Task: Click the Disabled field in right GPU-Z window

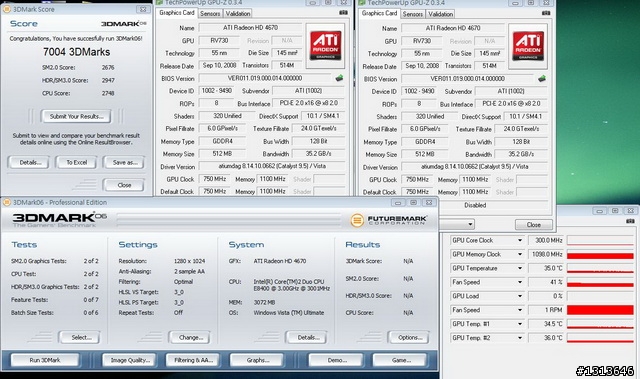Action: [x=475, y=205]
